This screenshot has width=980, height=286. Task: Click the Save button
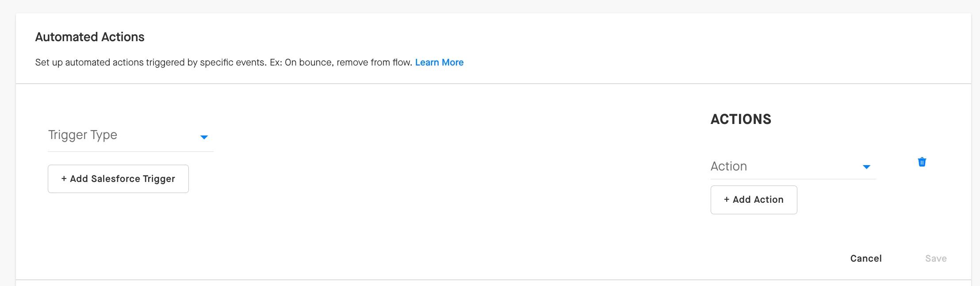click(936, 259)
